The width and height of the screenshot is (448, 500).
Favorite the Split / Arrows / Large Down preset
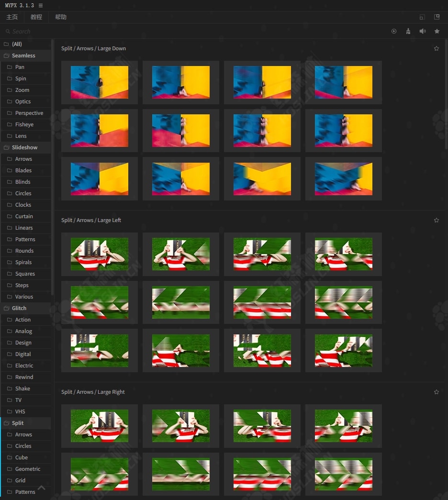[437, 48]
